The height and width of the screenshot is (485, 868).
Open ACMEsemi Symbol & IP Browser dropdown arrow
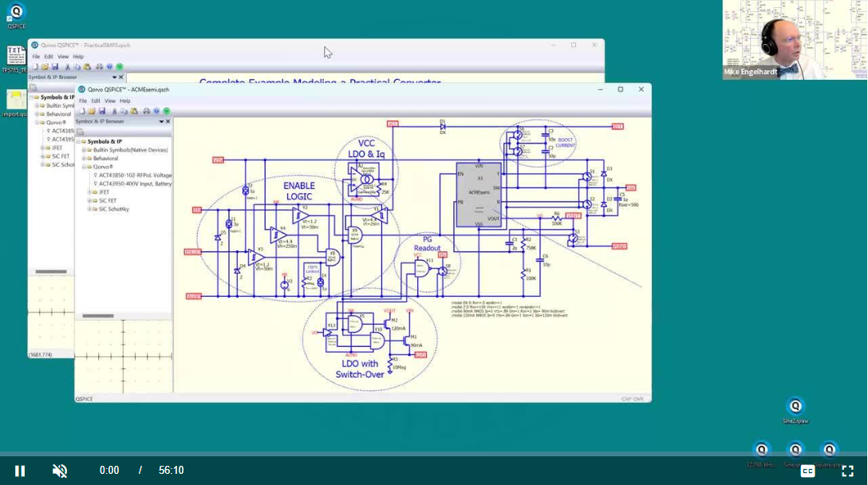click(x=161, y=122)
